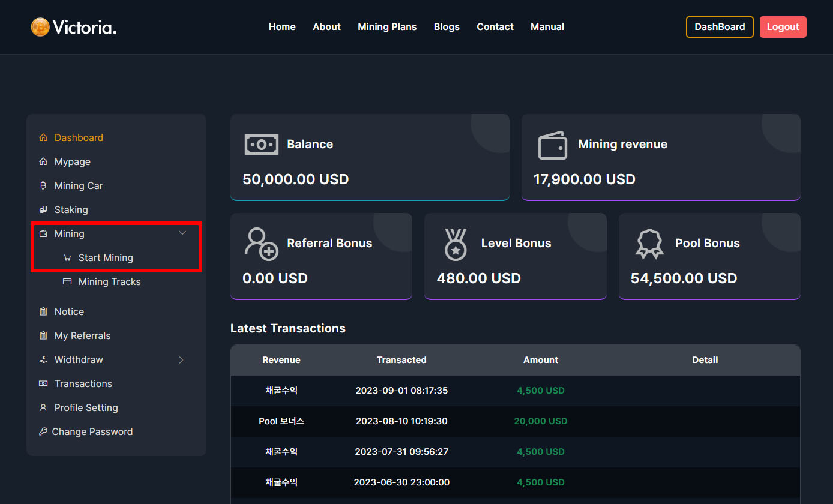
Task: Select the Profile Setting sidebar link
Action: 86,408
